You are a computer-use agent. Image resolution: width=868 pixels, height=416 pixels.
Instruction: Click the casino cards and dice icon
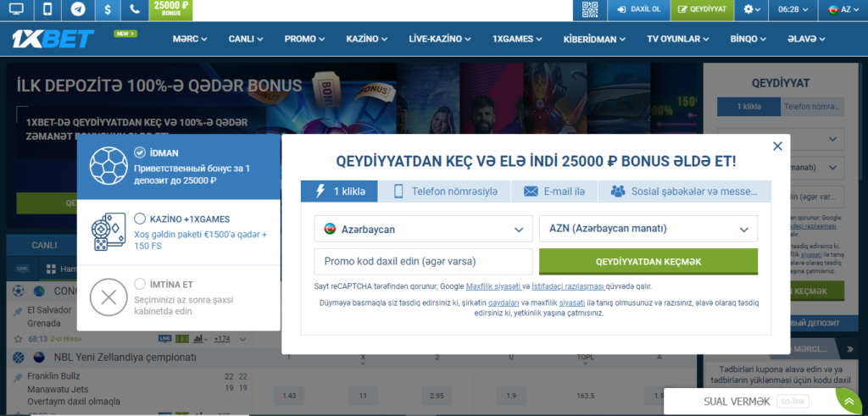tap(108, 232)
